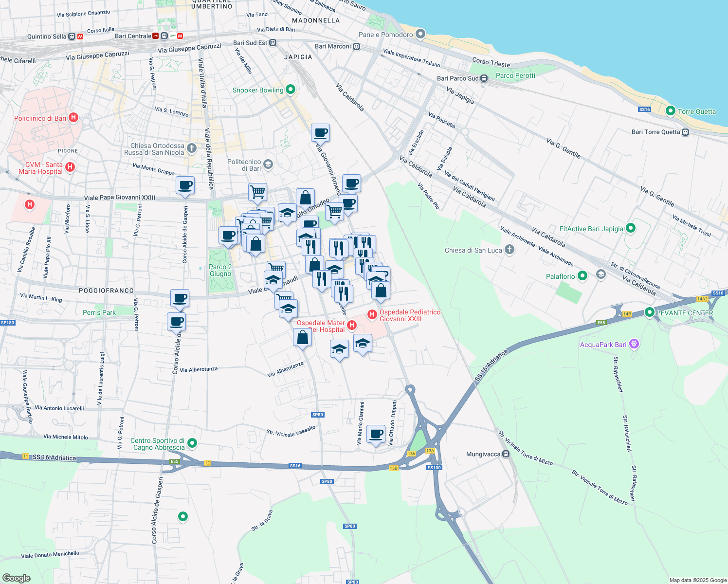Click the school marker right of Mater Dei Hospital
The height and width of the screenshot is (584, 728).
pos(363,344)
